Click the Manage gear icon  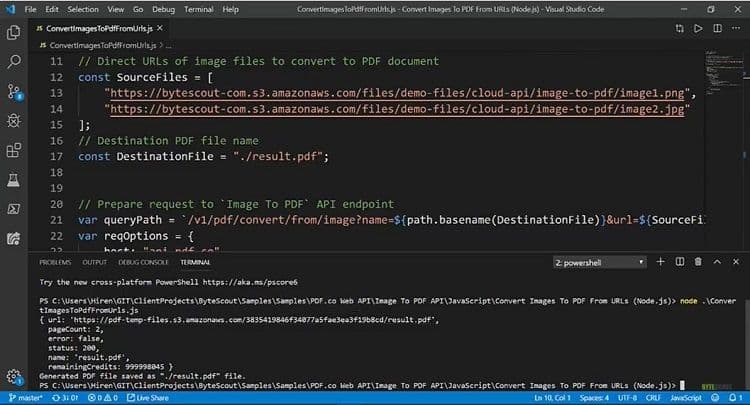14,377
